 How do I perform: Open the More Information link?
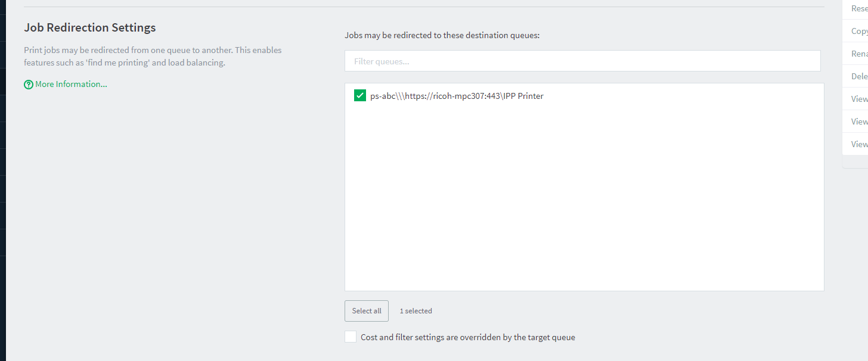tap(70, 84)
